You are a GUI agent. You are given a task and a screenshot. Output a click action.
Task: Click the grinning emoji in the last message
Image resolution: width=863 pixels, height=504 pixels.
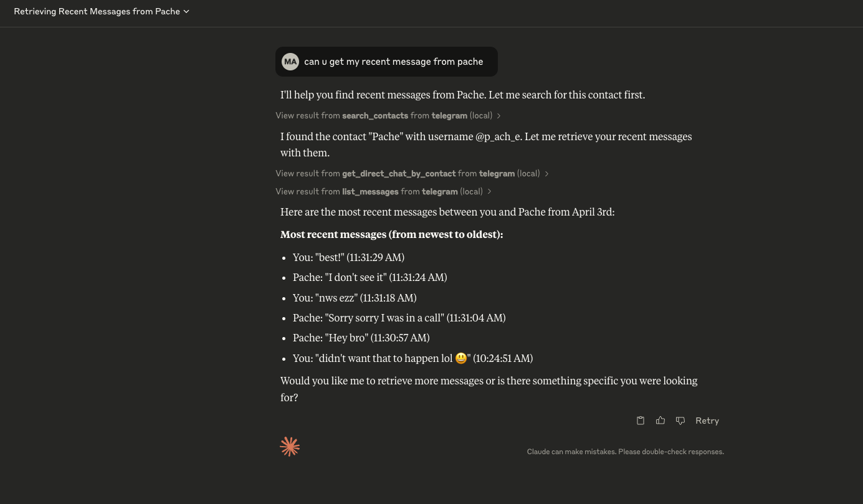click(x=461, y=358)
